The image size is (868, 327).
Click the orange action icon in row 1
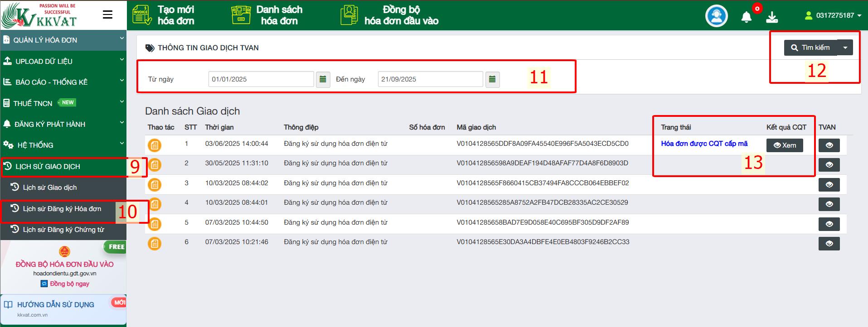155,145
